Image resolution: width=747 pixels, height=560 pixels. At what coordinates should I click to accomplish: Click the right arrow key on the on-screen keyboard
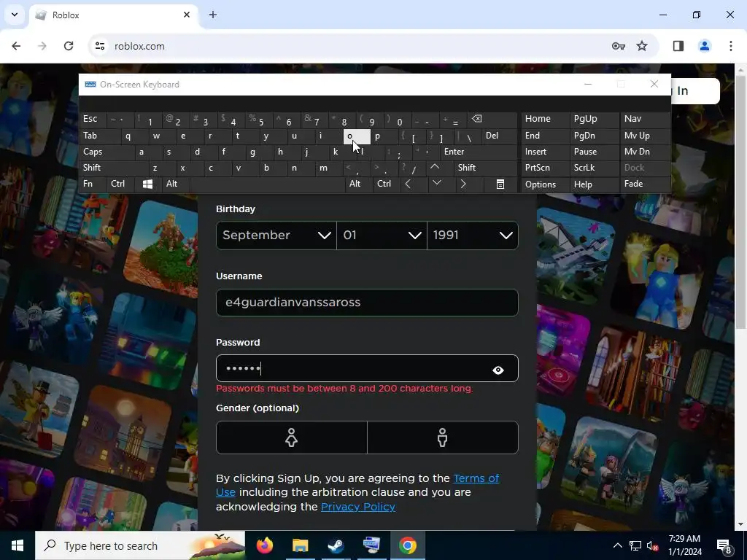(x=463, y=184)
